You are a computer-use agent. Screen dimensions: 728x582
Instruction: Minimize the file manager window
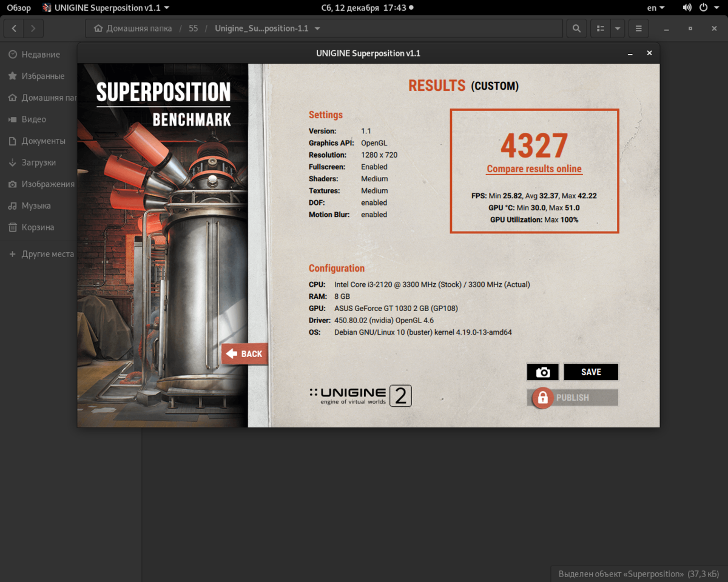click(667, 28)
